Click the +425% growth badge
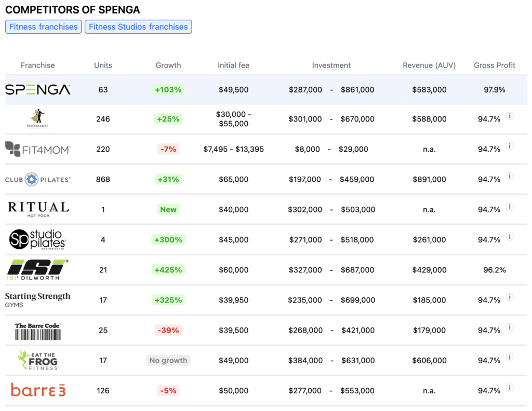 168,270
